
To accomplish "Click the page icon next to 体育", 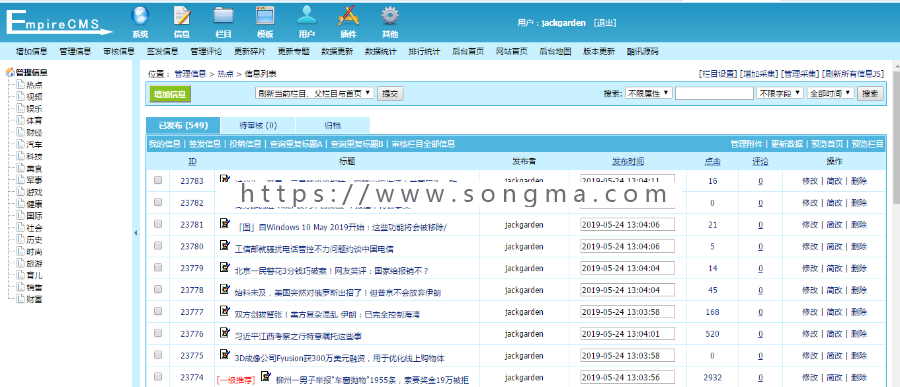I will pos(21,121).
